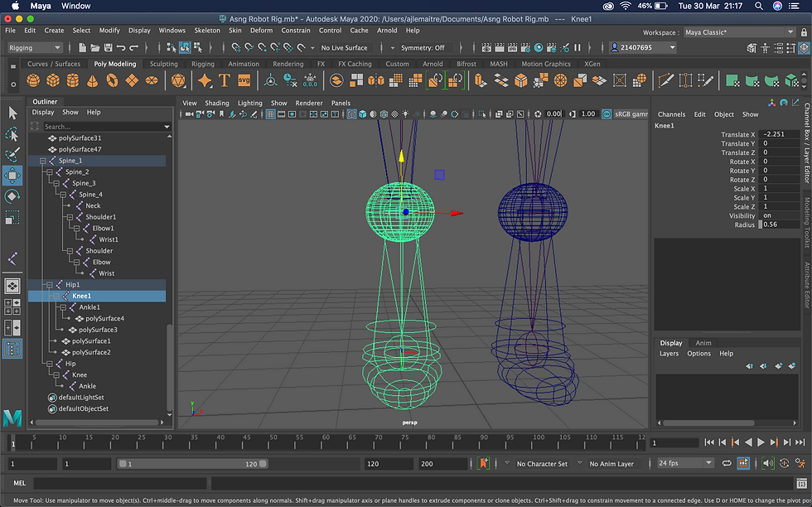Create a polygon sphere from shelf

point(33,80)
